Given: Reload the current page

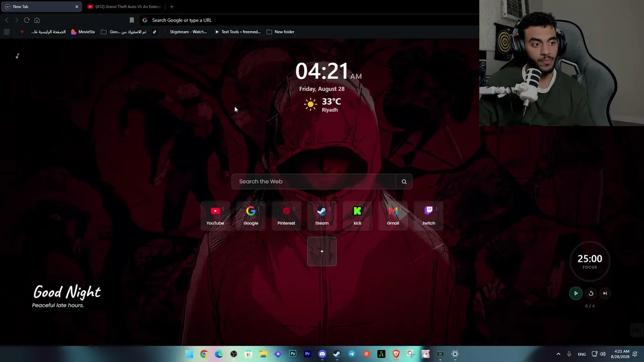Looking at the screenshot, I should coord(27,20).
